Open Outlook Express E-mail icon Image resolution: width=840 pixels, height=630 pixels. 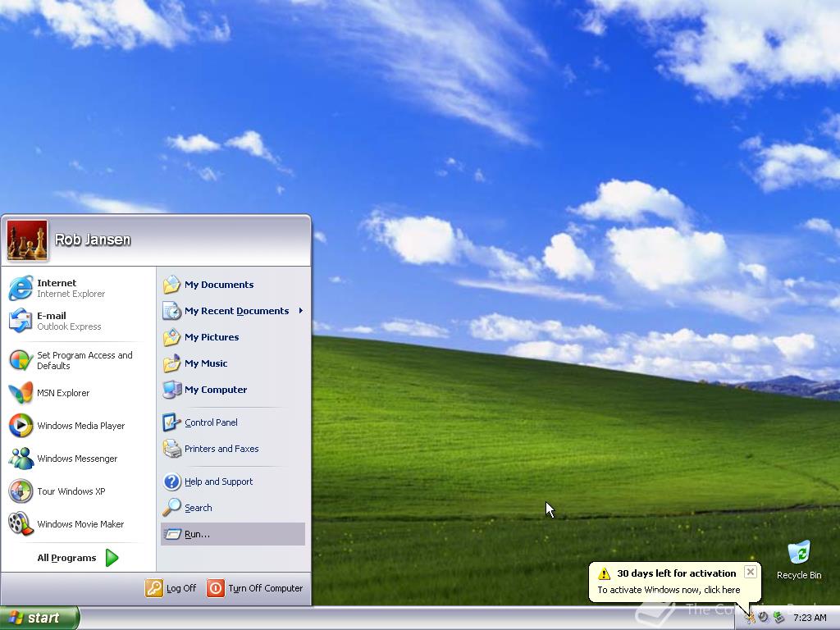21,321
